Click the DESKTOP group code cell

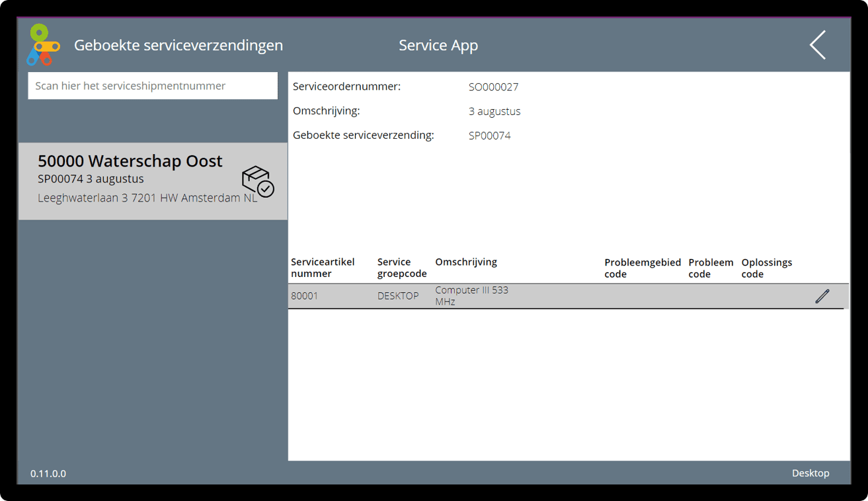pyautogui.click(x=398, y=296)
